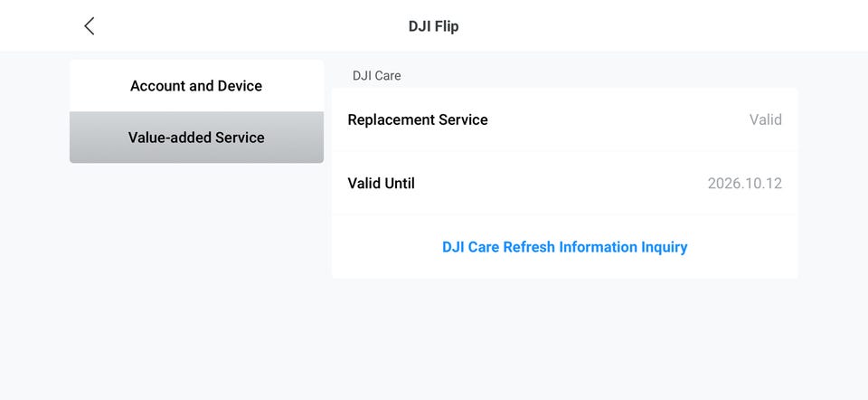Click the Valid status text

pyautogui.click(x=765, y=119)
